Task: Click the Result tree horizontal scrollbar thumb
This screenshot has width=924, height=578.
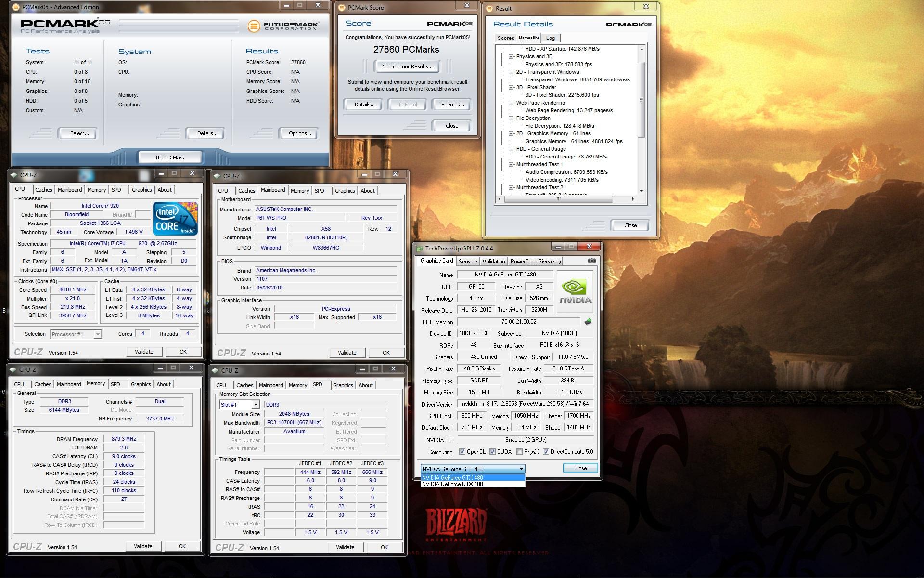Action: (x=558, y=199)
